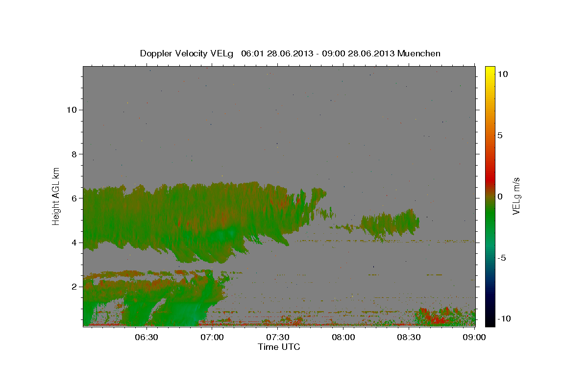Click the small isolated cloud near 08:15

point(390,224)
